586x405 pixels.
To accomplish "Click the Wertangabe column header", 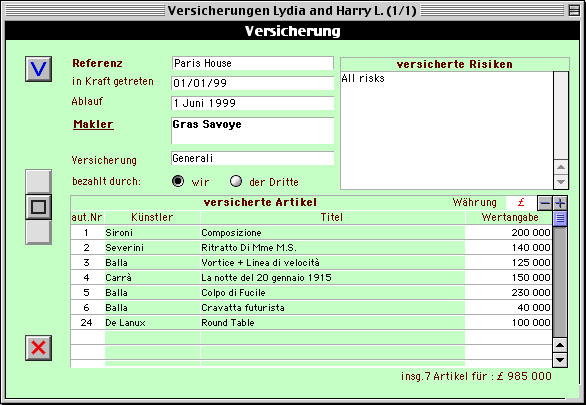I will pyautogui.click(x=510, y=217).
